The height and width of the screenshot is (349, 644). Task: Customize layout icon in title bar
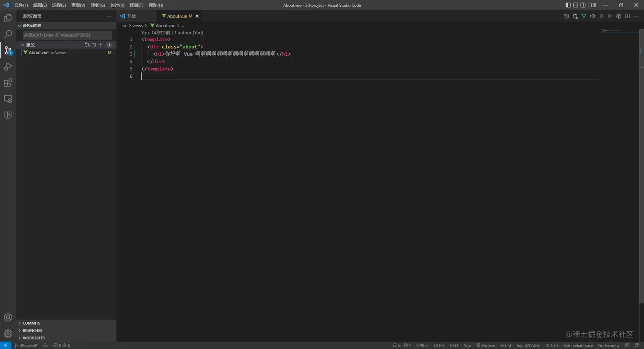pyautogui.click(x=593, y=5)
